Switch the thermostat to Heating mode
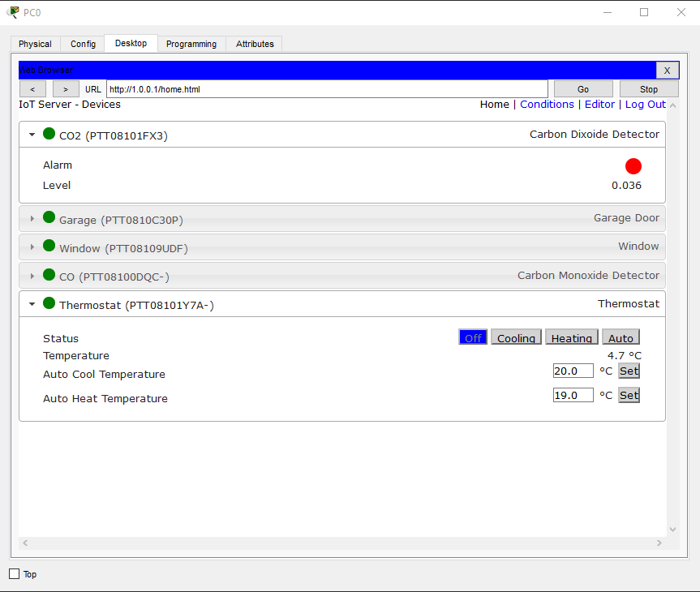 571,337
